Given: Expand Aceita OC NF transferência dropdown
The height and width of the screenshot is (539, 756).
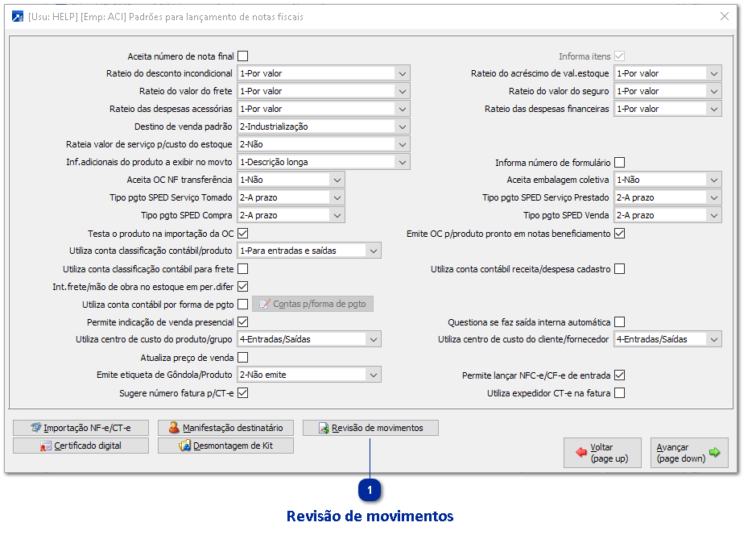Looking at the screenshot, I should tap(291, 180).
